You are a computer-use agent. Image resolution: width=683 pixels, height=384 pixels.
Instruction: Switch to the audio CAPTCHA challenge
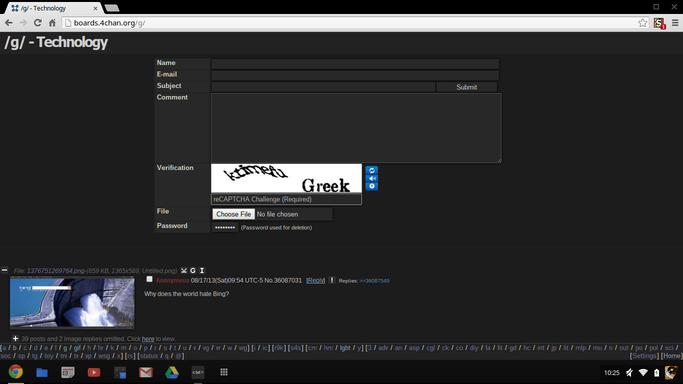click(x=372, y=179)
